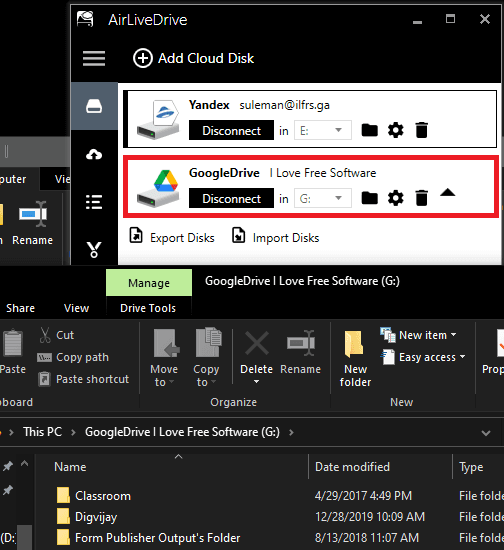504x550 pixels.
Task: Click the I Love Free Software account name
Action: (323, 173)
